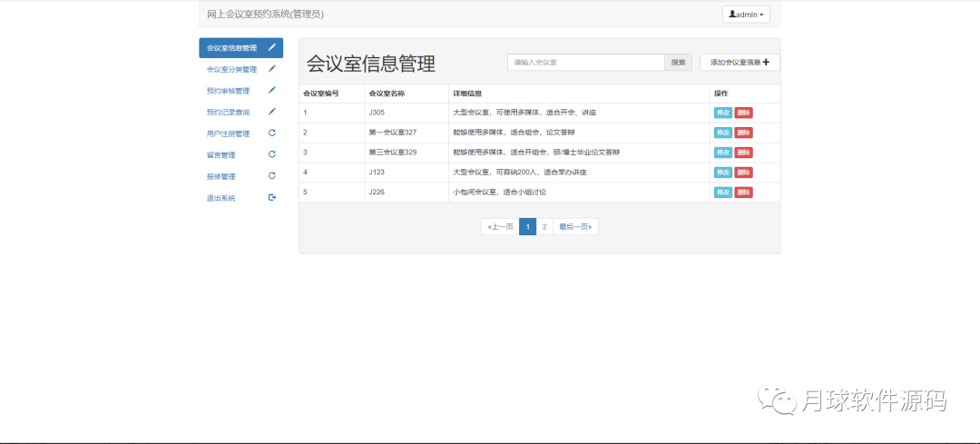The image size is (980, 444).
Task: Click the 搜索 button
Action: tap(678, 63)
